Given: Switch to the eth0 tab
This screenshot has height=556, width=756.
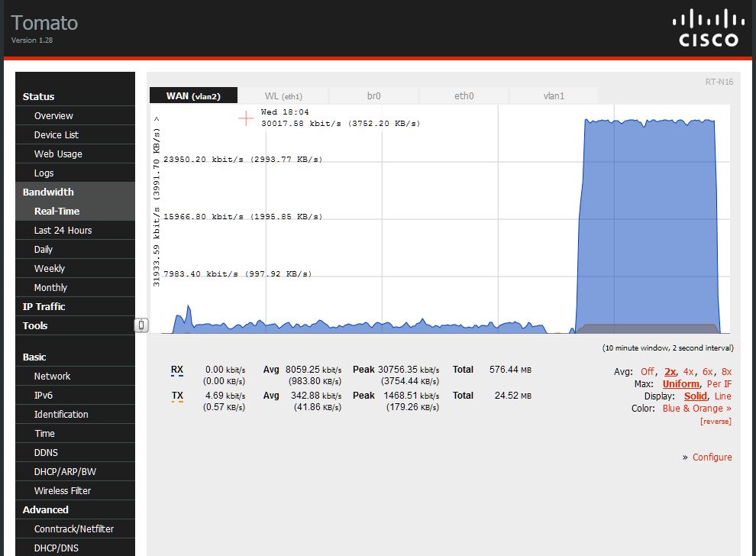Looking at the screenshot, I should click(x=464, y=96).
